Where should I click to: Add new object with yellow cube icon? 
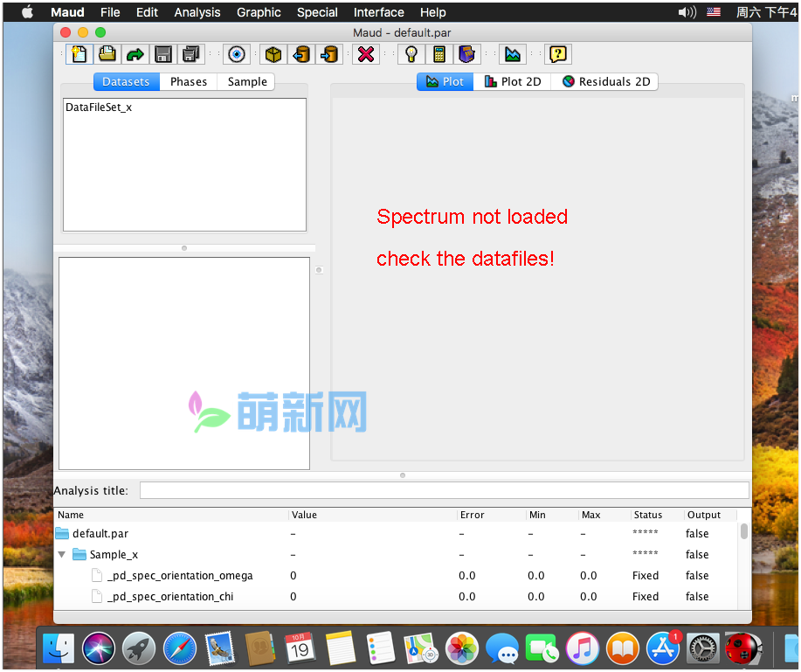click(x=273, y=54)
